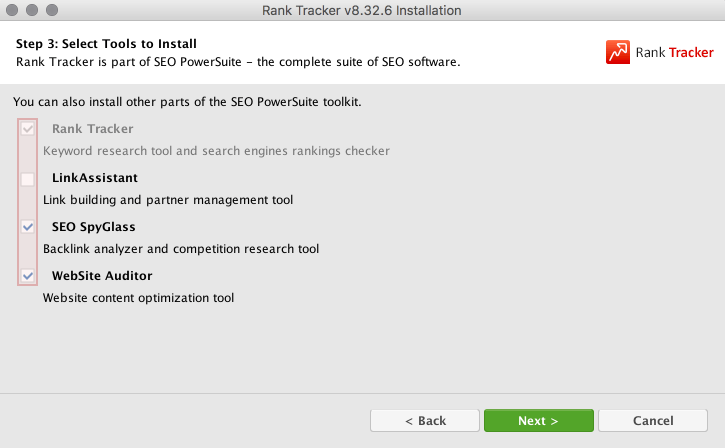The width and height of the screenshot is (725, 448).
Task: Click the red Rank Tracker logo icon
Action: coord(618,53)
